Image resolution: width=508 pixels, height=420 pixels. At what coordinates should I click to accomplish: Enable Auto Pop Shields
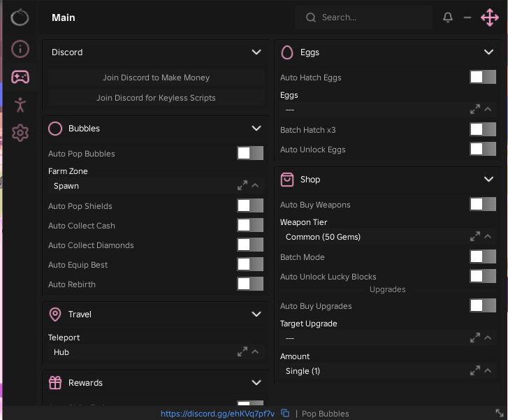point(250,205)
